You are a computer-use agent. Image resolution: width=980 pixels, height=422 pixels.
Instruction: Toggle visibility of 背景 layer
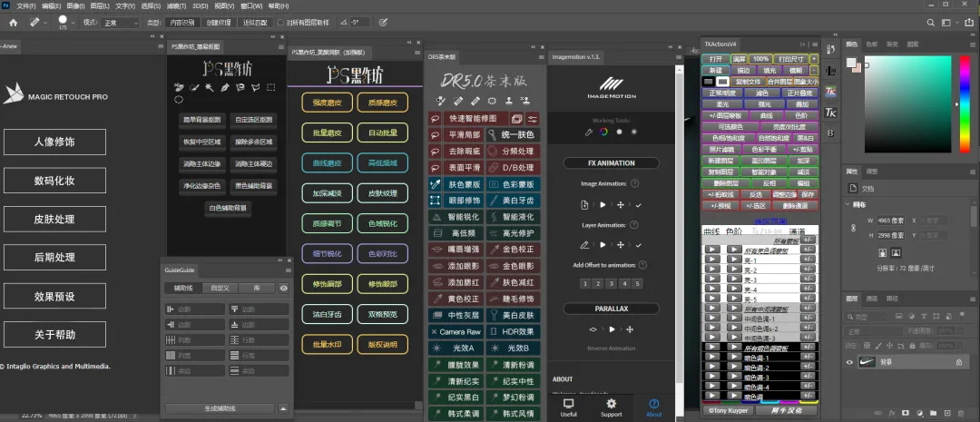[849, 362]
